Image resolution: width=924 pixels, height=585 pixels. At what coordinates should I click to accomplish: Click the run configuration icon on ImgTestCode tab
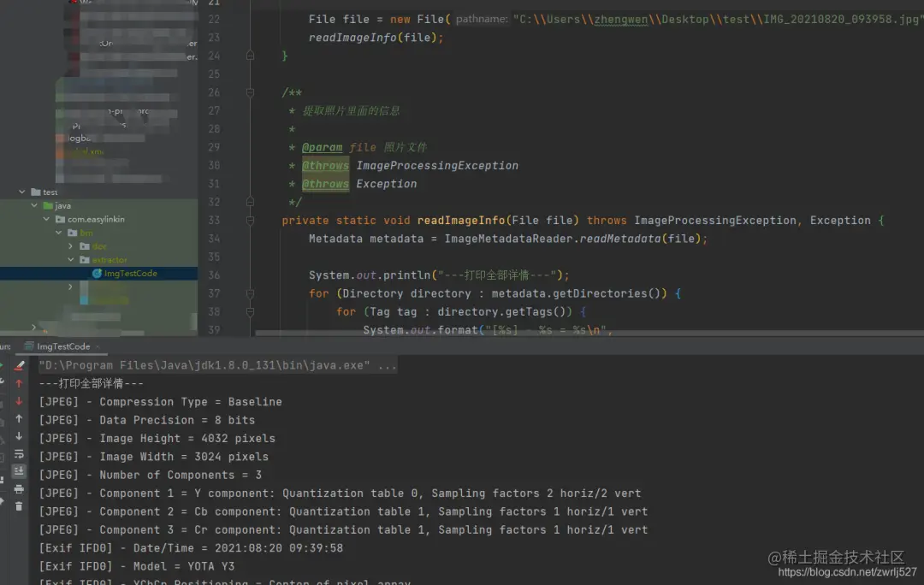coord(28,346)
